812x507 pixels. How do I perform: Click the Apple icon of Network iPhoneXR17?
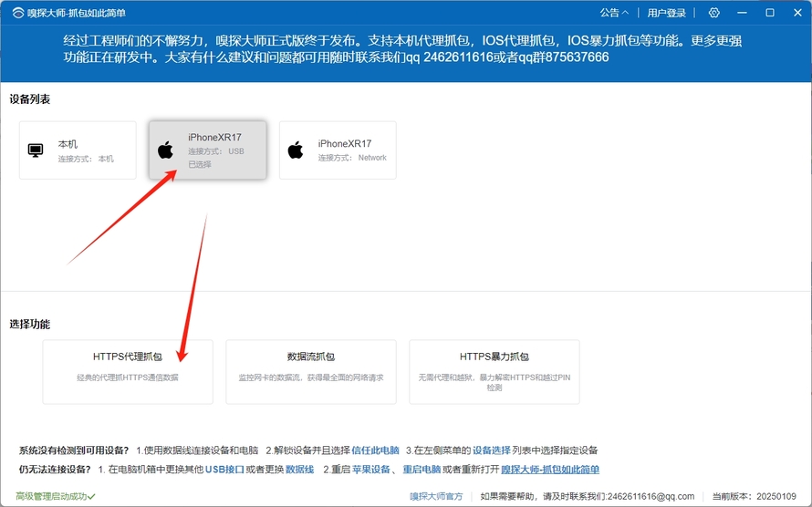coord(296,150)
